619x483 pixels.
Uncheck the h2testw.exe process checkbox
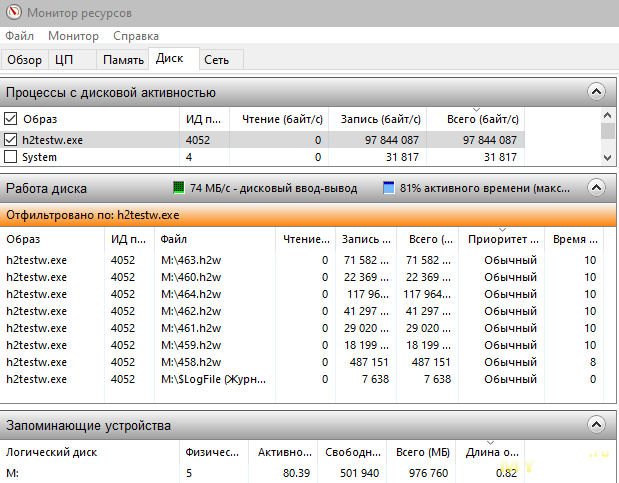tap(11, 140)
